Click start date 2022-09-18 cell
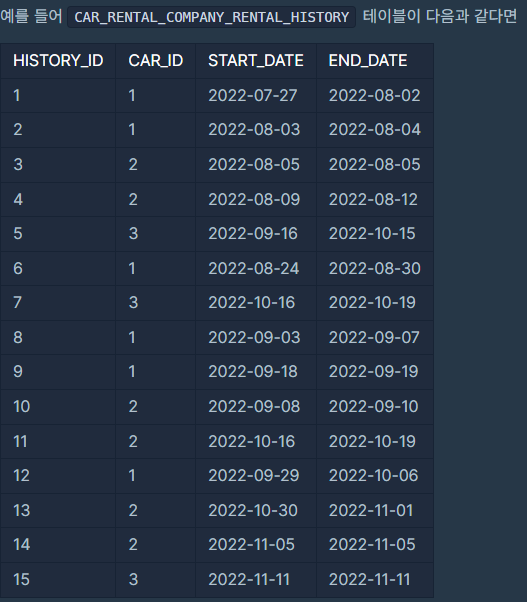Viewport: 527px width, 602px height. click(256, 372)
